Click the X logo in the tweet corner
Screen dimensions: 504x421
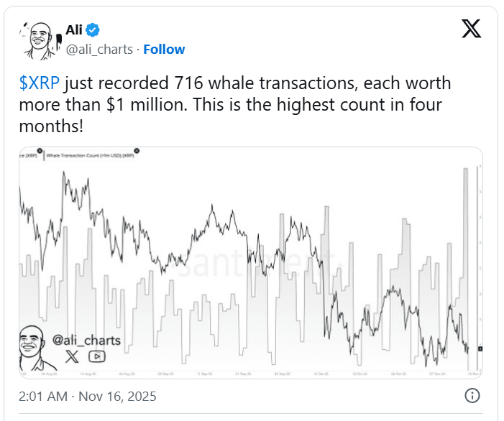point(471,28)
